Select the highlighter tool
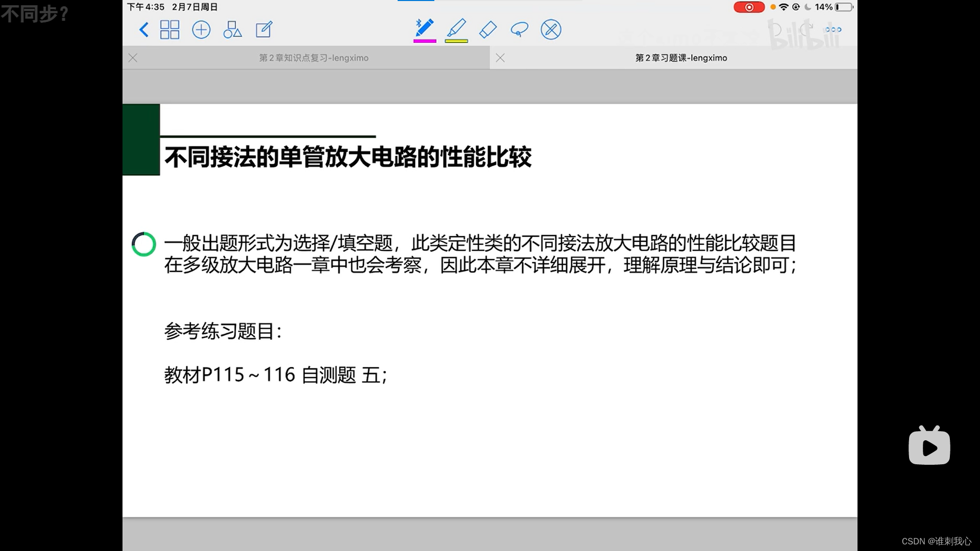Screen dimensions: 980x551 coord(456,28)
